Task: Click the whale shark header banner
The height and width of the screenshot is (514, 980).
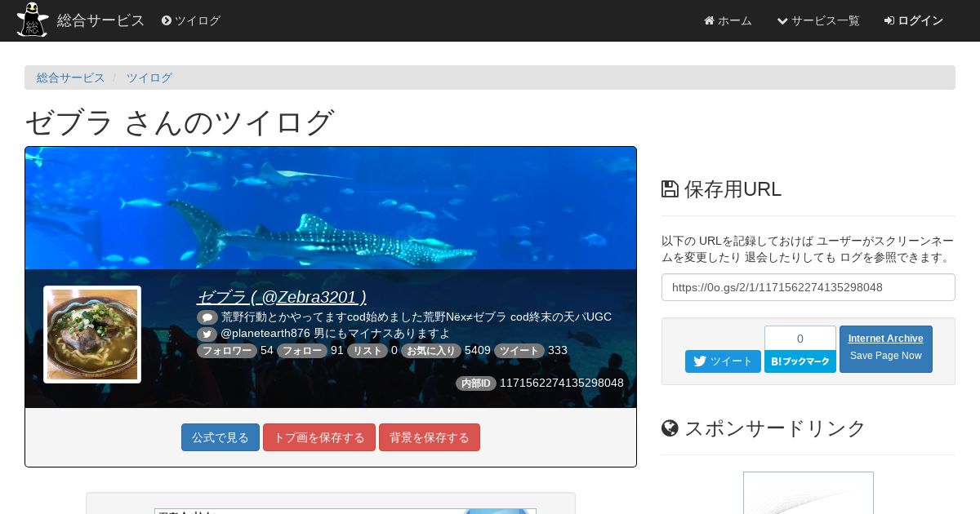Action: click(x=331, y=208)
